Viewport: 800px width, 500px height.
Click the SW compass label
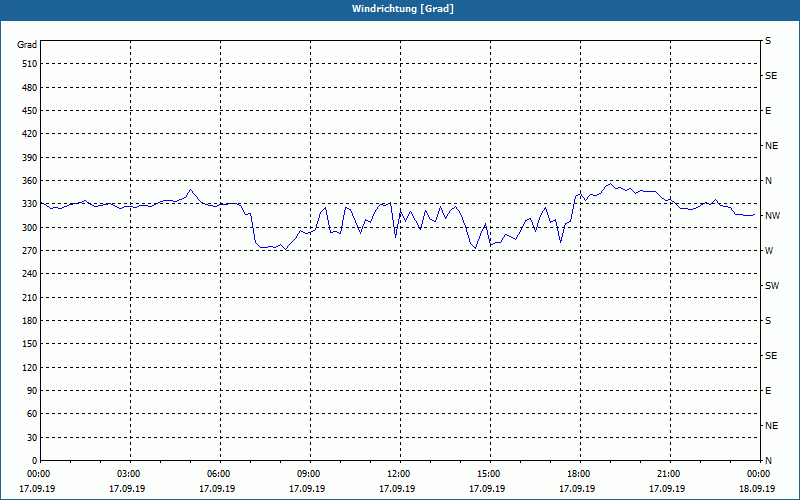tap(772, 286)
